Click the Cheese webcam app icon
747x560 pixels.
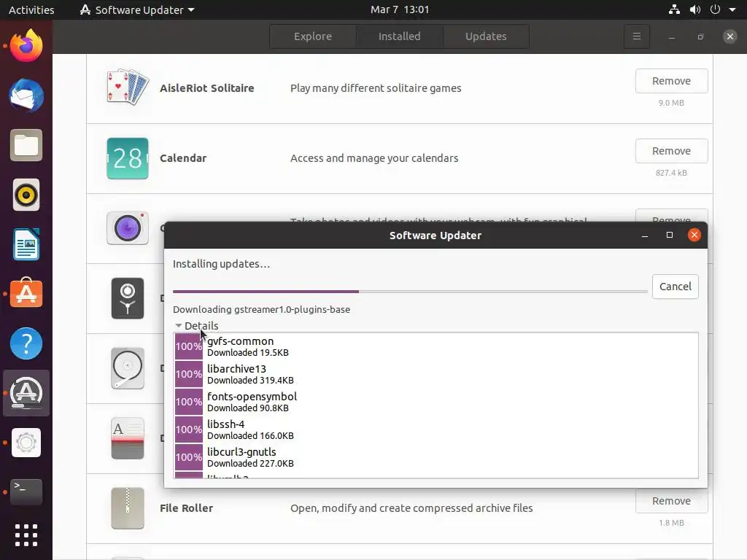(127, 228)
